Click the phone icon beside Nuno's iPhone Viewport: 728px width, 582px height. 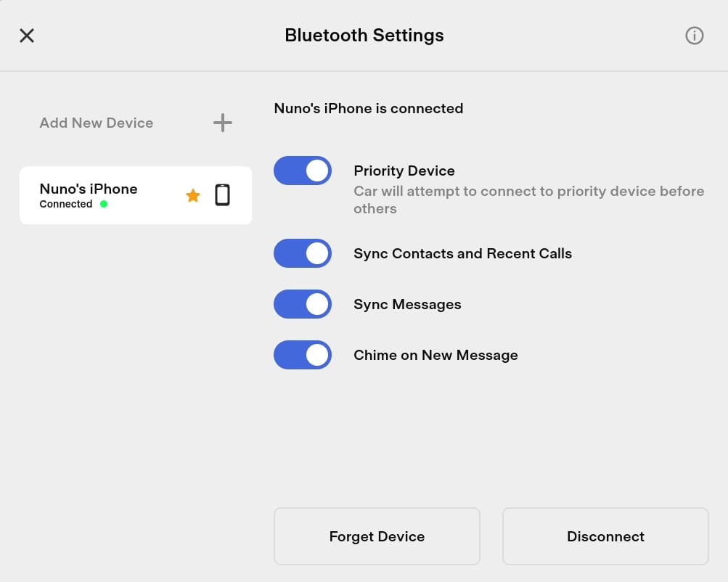pyautogui.click(x=223, y=195)
